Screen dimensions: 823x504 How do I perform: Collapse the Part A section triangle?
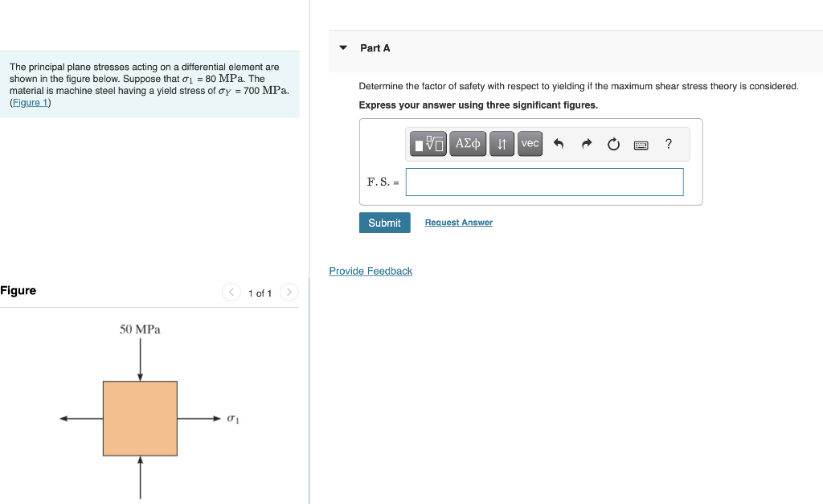tap(343, 48)
